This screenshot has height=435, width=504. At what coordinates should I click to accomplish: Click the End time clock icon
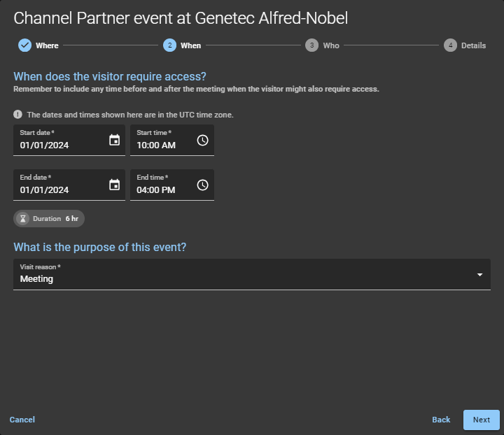202,185
